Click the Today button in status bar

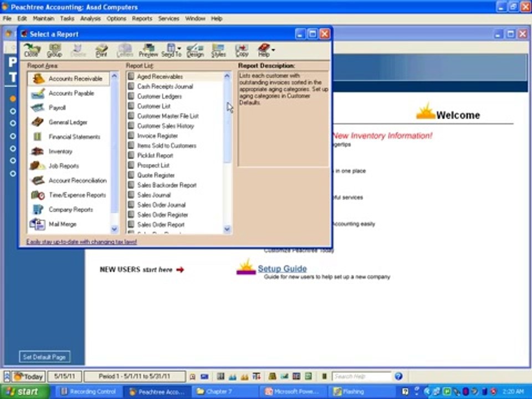[29, 377]
